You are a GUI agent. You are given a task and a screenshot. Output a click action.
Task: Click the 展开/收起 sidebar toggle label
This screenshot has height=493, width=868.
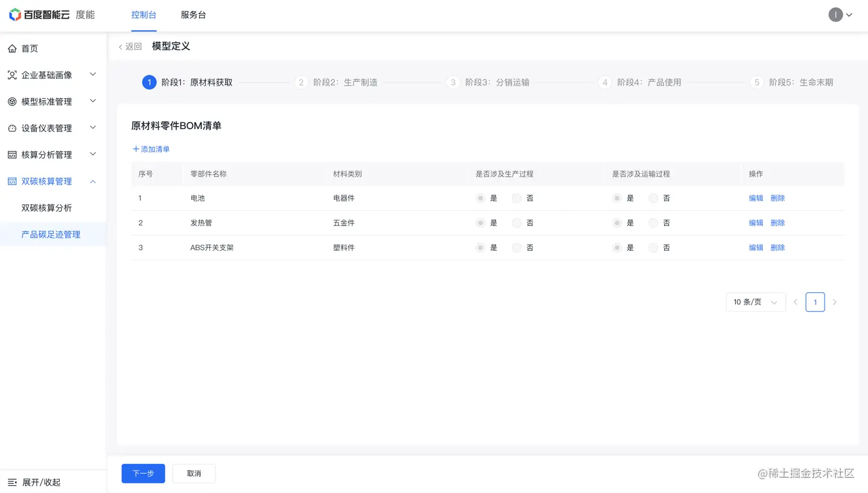[x=42, y=482]
